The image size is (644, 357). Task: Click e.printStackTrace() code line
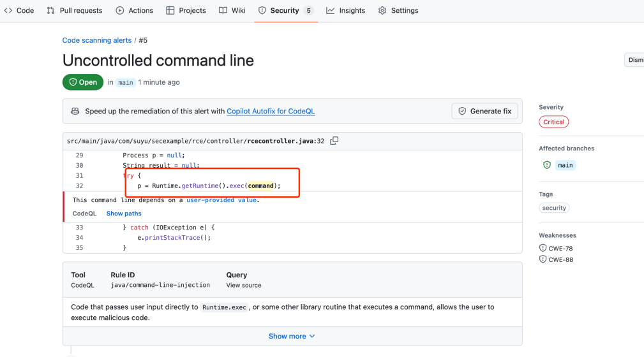(174, 238)
